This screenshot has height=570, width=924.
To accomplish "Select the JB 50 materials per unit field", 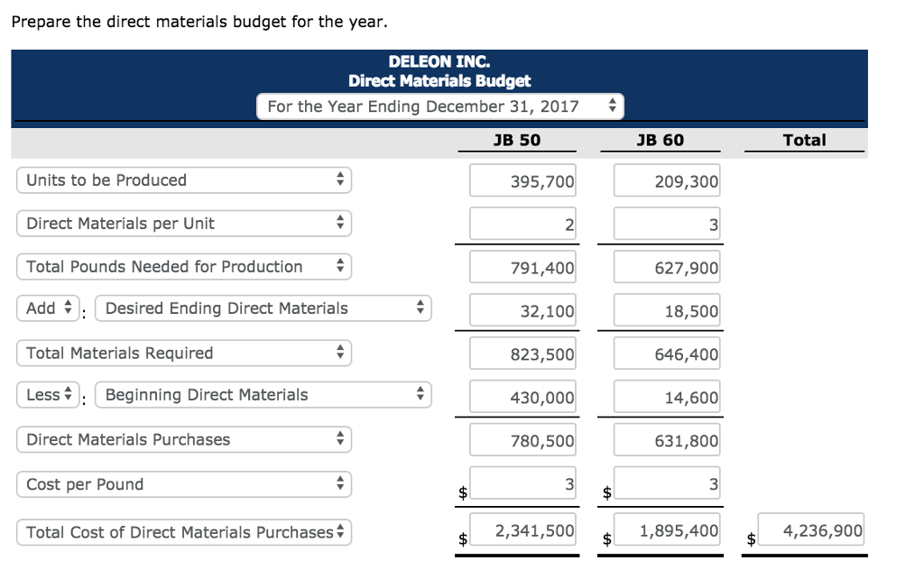I will coord(522,223).
